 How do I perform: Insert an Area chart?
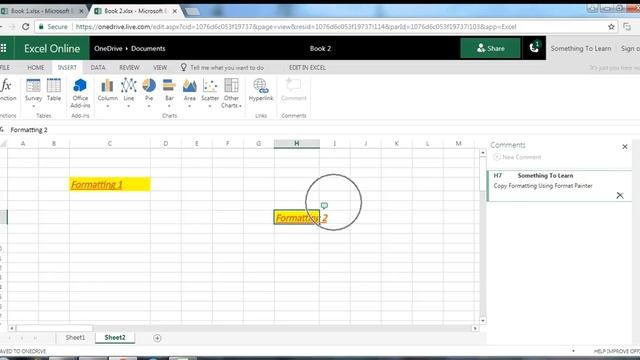(x=189, y=90)
